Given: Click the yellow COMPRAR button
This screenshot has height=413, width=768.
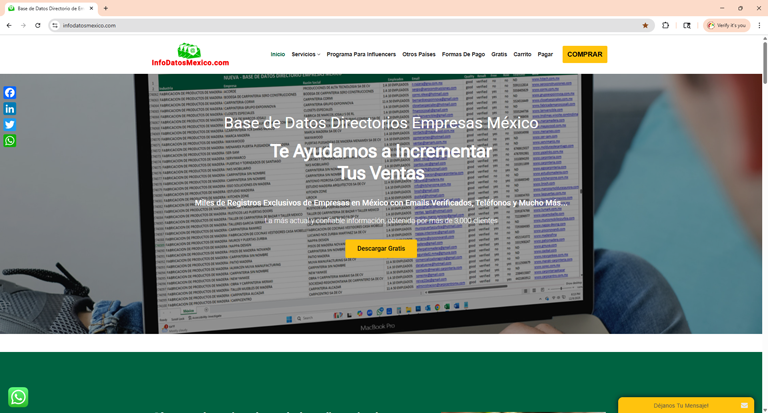Looking at the screenshot, I should 584,54.
